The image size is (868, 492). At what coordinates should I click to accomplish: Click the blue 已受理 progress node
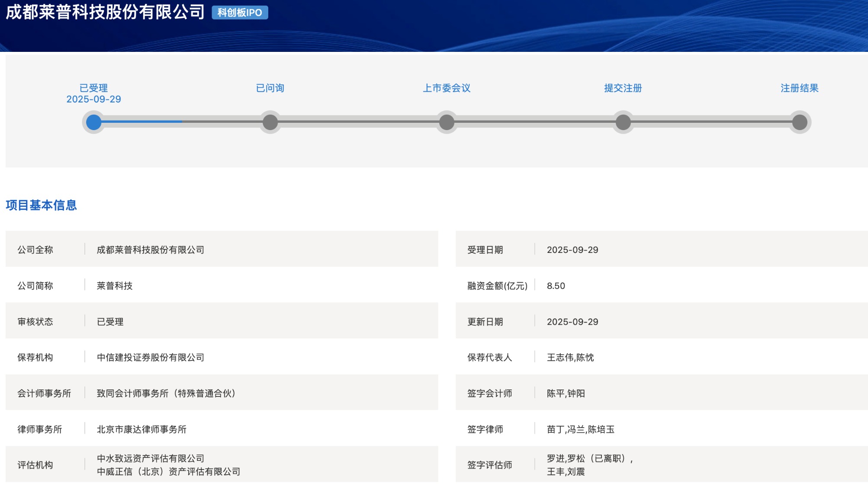(93, 122)
